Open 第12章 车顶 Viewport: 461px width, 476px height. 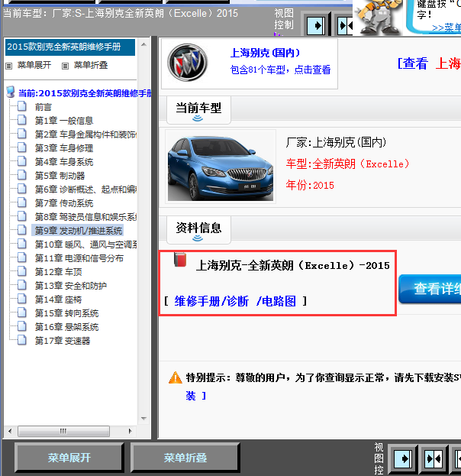(x=59, y=272)
